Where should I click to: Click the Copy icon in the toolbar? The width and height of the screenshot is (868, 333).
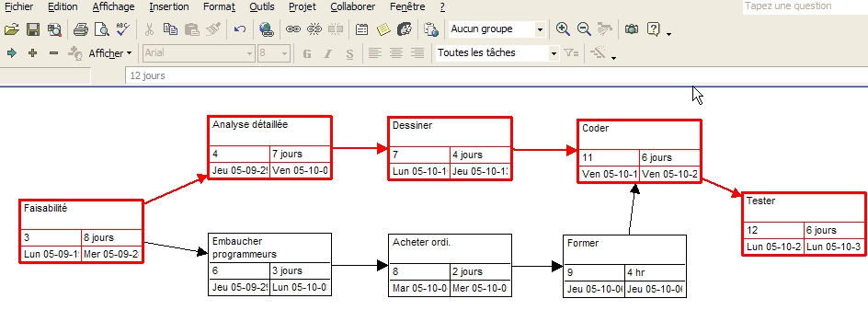170,29
